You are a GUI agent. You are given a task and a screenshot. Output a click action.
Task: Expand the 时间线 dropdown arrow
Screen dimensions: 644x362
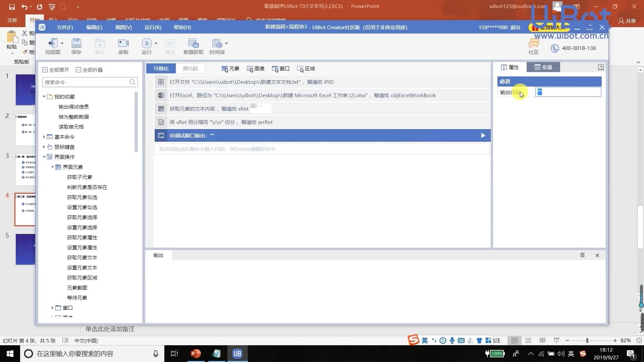[226, 43]
